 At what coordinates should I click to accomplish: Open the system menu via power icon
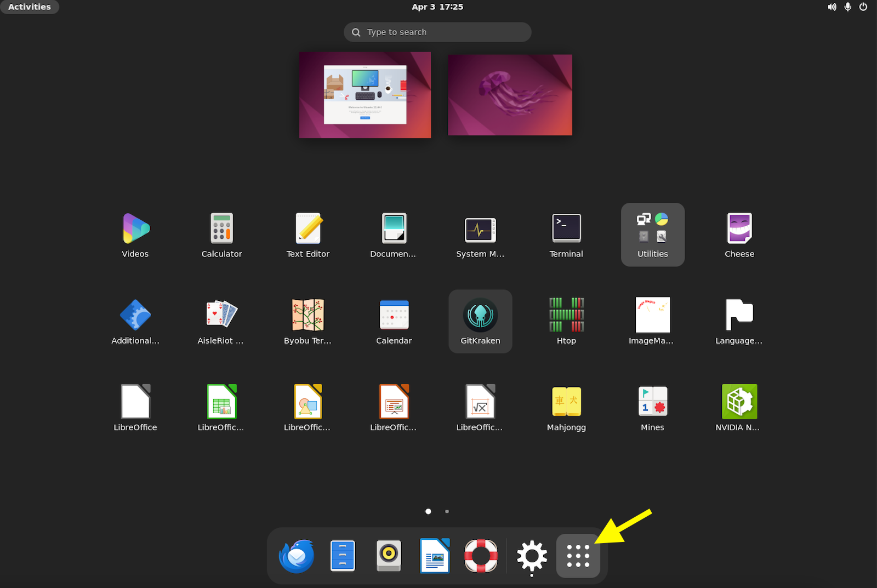click(x=863, y=7)
